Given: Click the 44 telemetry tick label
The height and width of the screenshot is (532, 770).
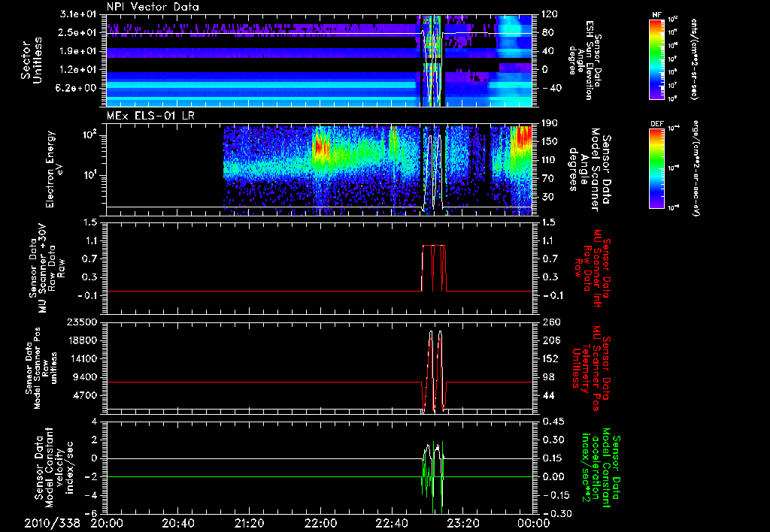Looking at the screenshot, I should pyautogui.click(x=547, y=395).
